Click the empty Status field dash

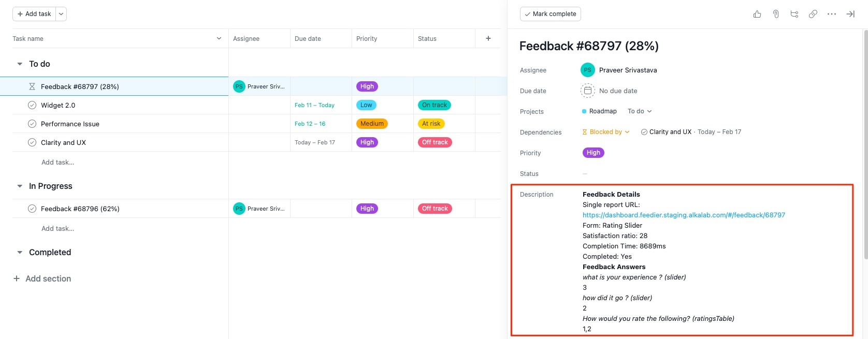(x=585, y=174)
